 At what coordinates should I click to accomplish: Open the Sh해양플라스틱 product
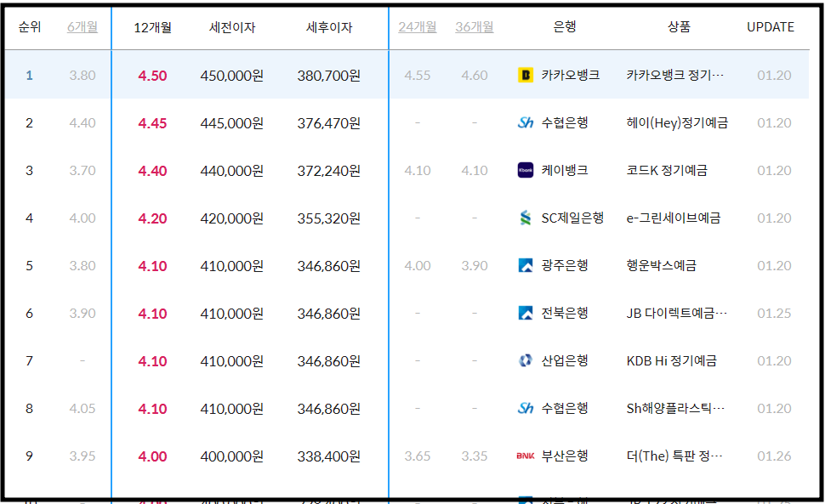(675, 408)
